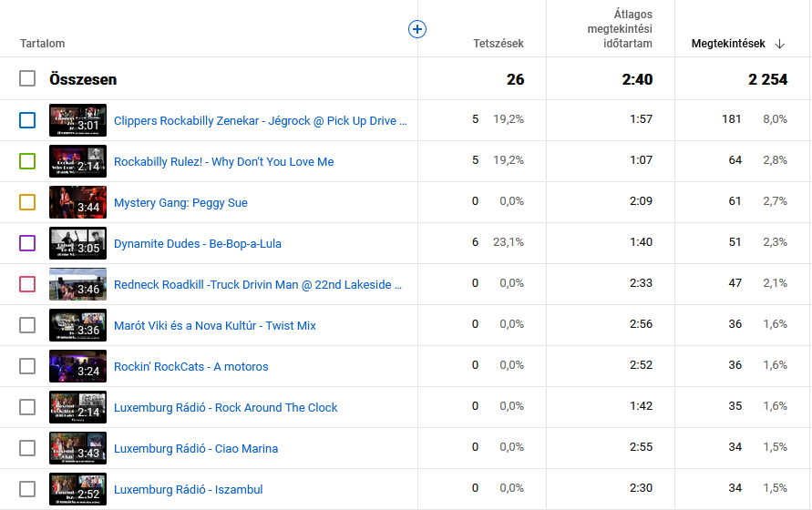Click the Mystery Gang: Peggy Sue thumbnail

click(x=77, y=202)
